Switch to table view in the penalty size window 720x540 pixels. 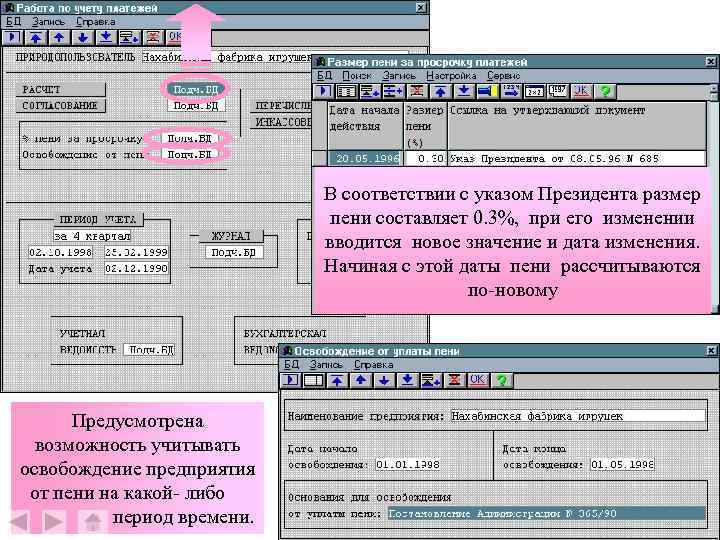(x=346, y=91)
